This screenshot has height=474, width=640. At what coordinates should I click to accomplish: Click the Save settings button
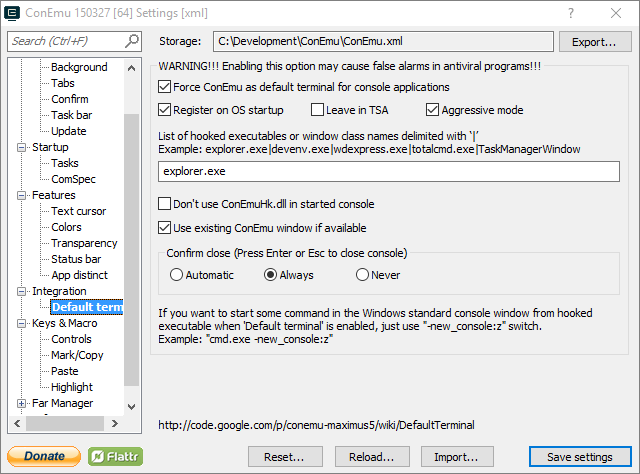[579, 457]
